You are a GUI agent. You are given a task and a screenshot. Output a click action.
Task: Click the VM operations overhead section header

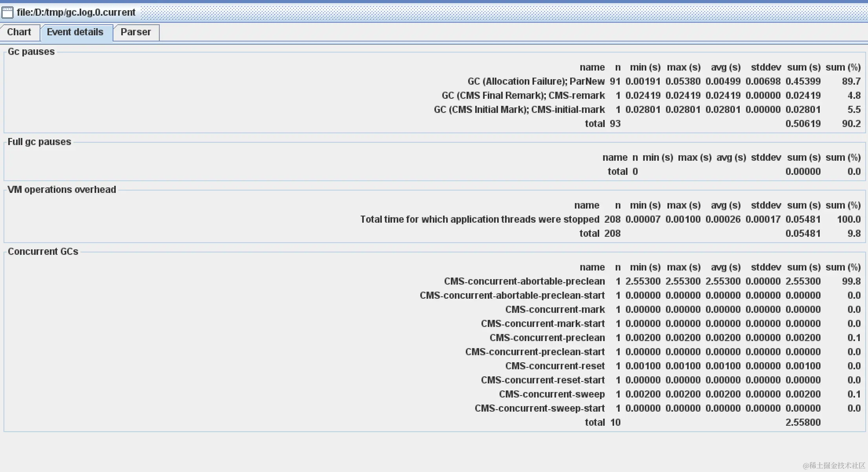coord(61,189)
